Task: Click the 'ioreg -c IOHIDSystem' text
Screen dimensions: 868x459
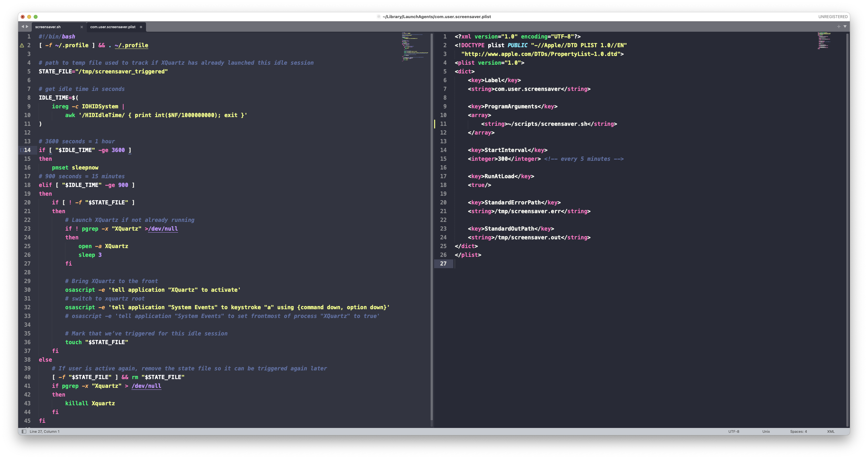Action: point(85,106)
